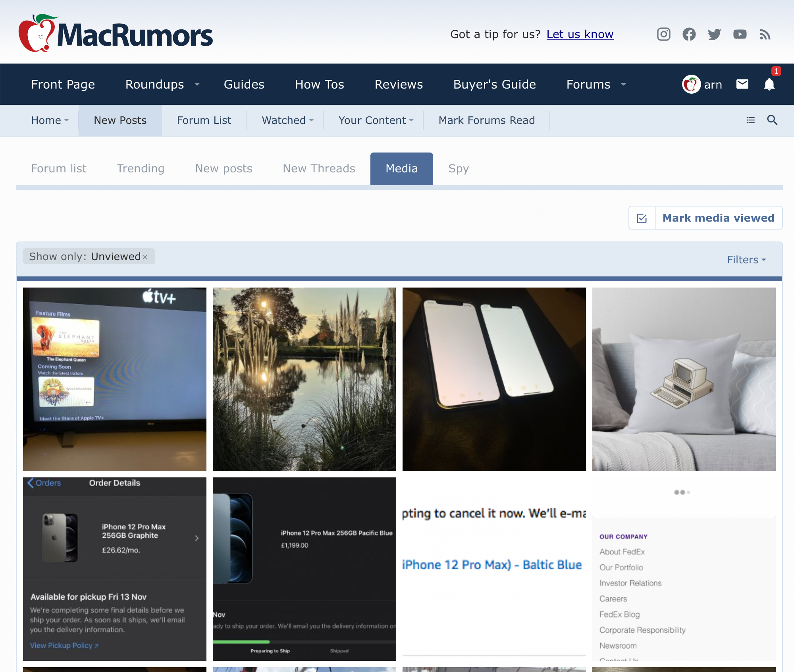Select the Spy tab
794x672 pixels.
point(458,168)
